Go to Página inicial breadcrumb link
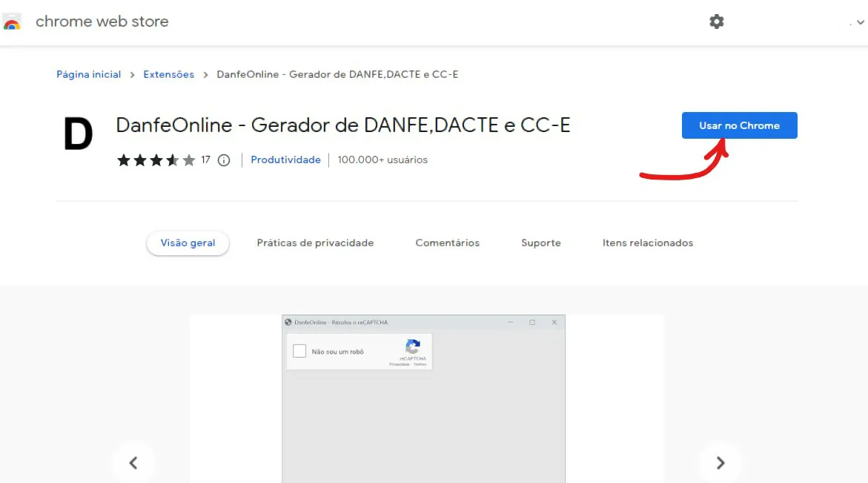This screenshot has height=483, width=868. coord(88,74)
